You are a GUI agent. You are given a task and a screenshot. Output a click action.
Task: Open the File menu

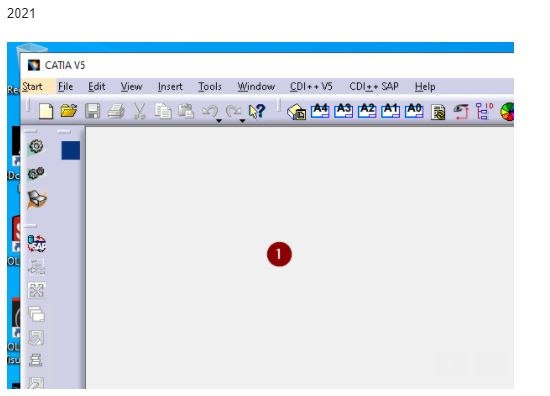(66, 87)
